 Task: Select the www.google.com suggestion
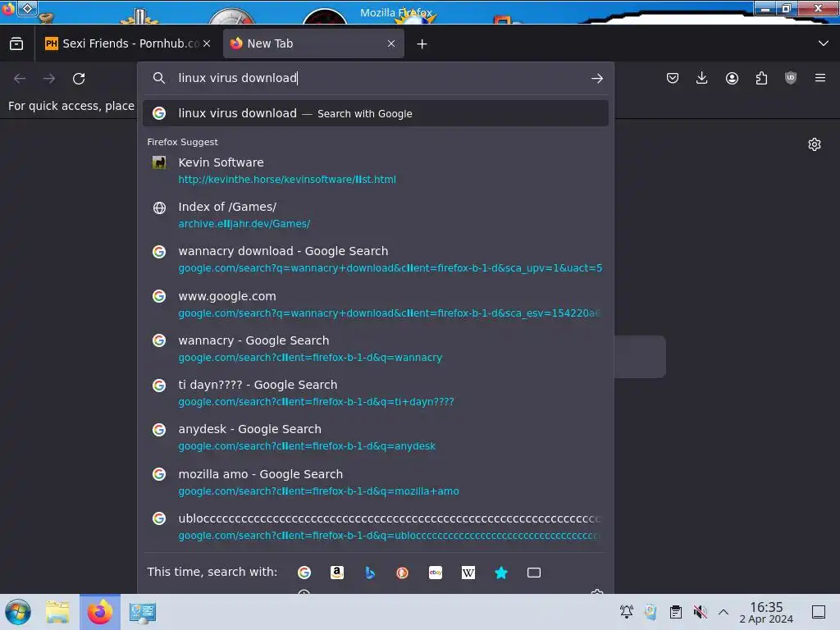point(376,304)
